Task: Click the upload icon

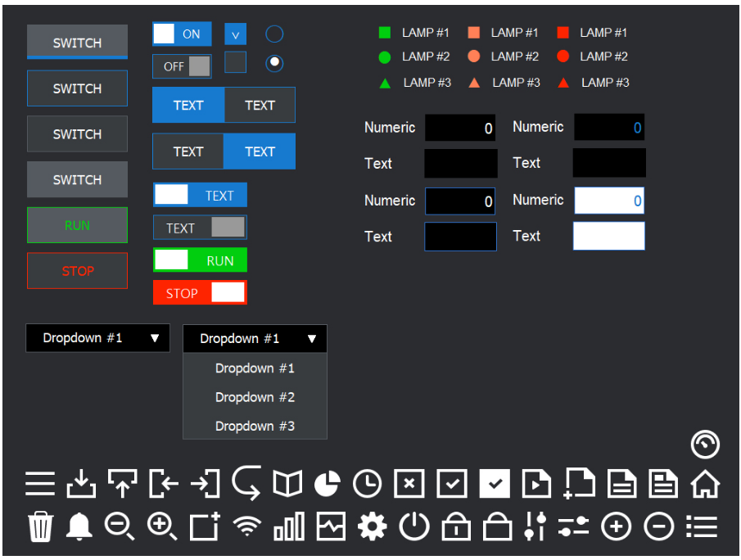Action: (x=122, y=484)
